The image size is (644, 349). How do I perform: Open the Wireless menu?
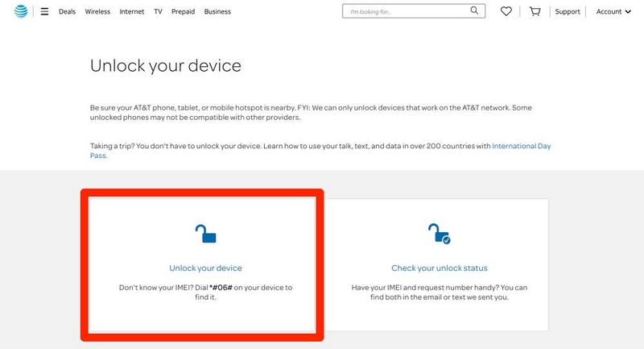pyautogui.click(x=97, y=11)
